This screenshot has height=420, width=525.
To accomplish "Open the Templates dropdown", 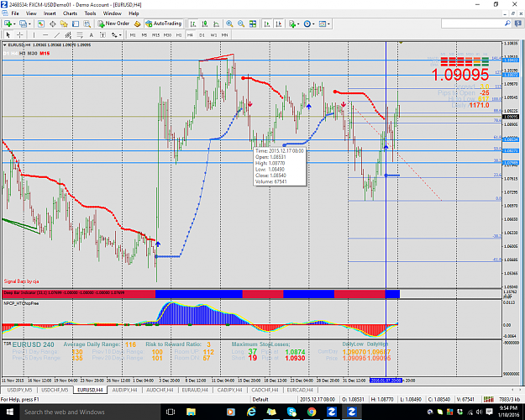I will point(324,24).
